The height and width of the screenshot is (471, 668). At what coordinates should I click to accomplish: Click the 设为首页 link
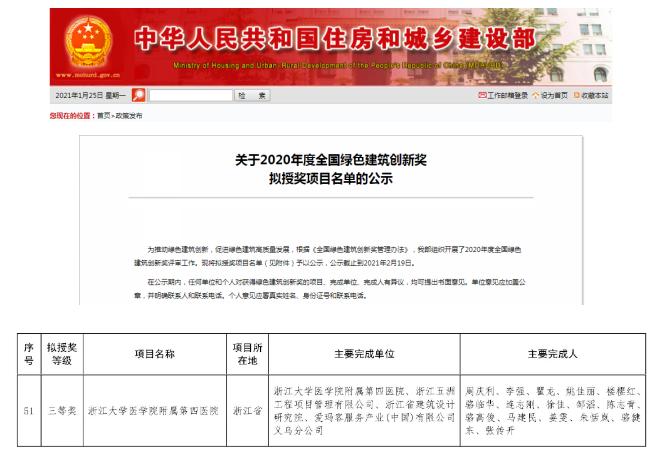(x=554, y=95)
